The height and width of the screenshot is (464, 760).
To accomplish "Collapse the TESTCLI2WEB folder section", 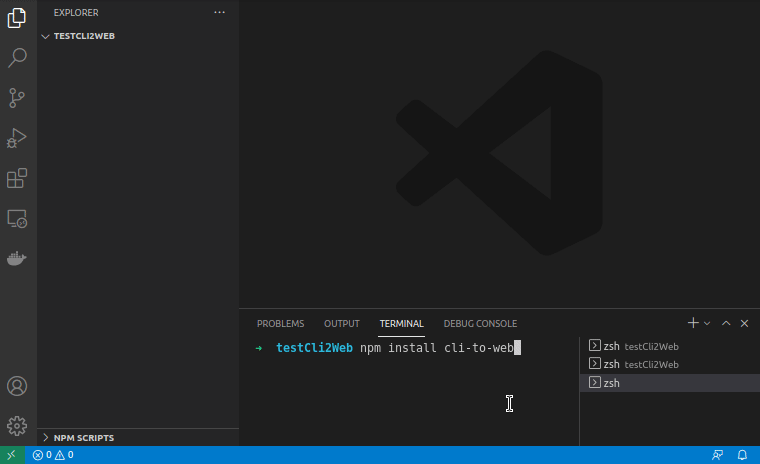I will pos(138,36).
